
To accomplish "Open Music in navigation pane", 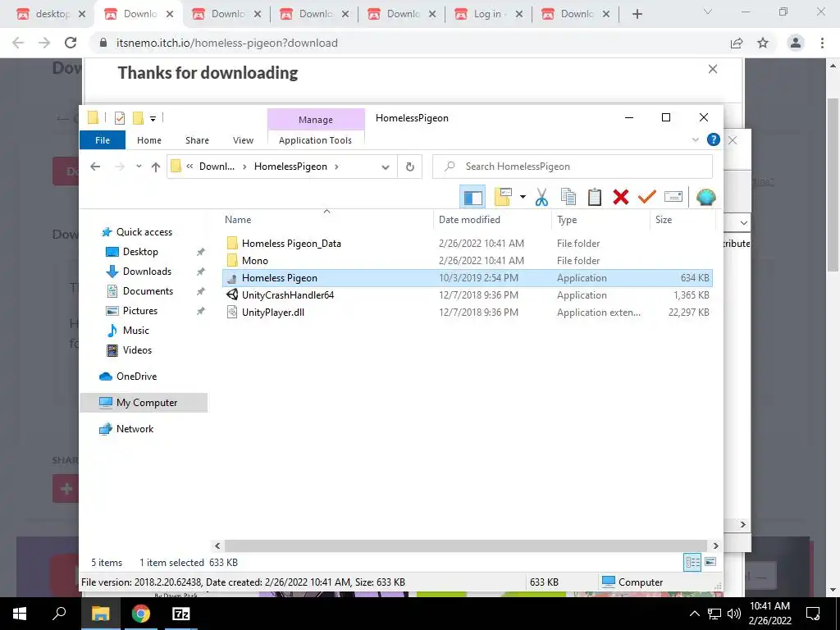I will 135,331.
